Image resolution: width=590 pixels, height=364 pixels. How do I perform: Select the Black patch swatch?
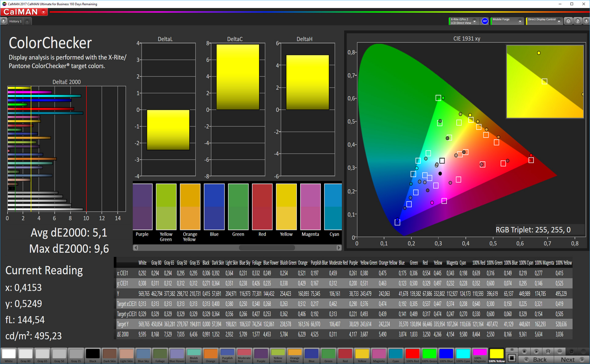[93, 355]
